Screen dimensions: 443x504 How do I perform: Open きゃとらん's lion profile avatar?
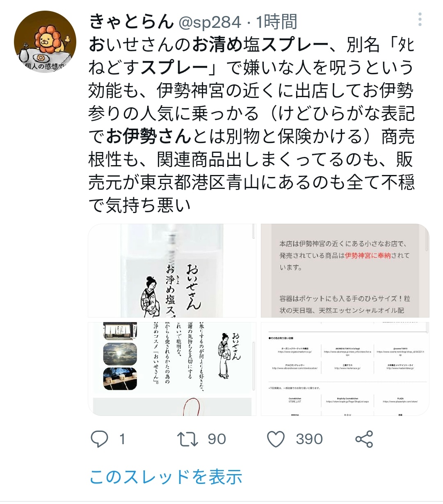coord(45,42)
